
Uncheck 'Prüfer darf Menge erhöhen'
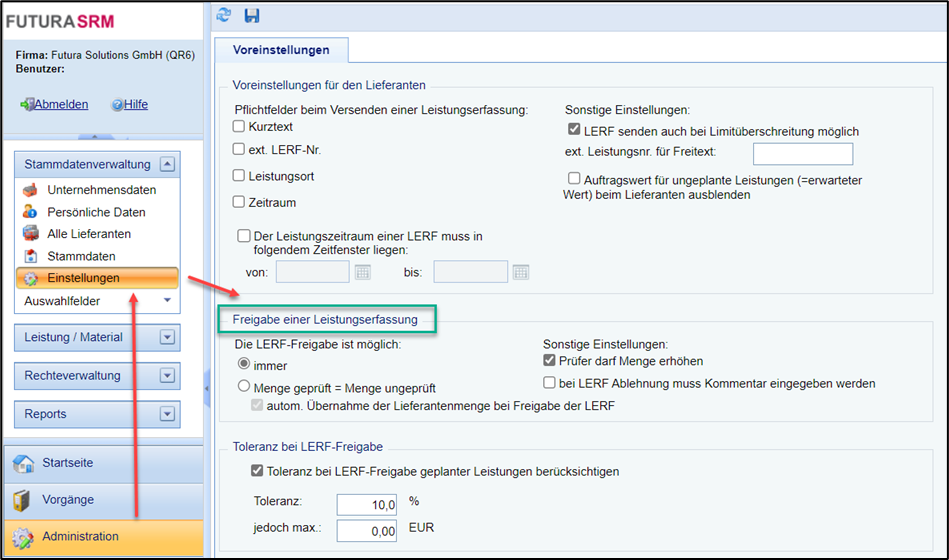pos(549,360)
